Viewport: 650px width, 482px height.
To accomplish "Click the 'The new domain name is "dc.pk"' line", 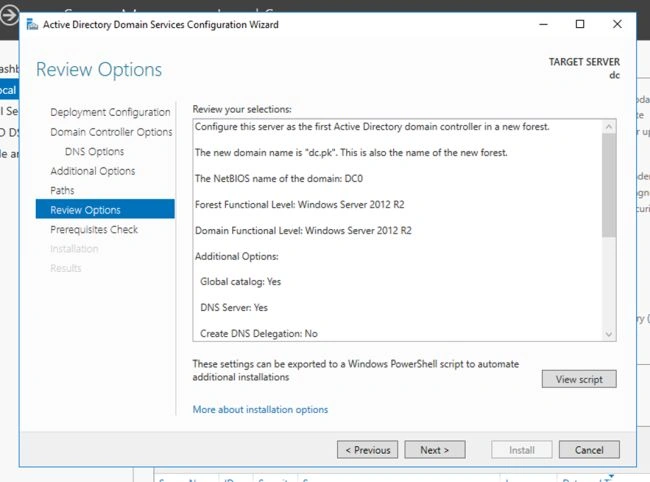I will point(351,153).
